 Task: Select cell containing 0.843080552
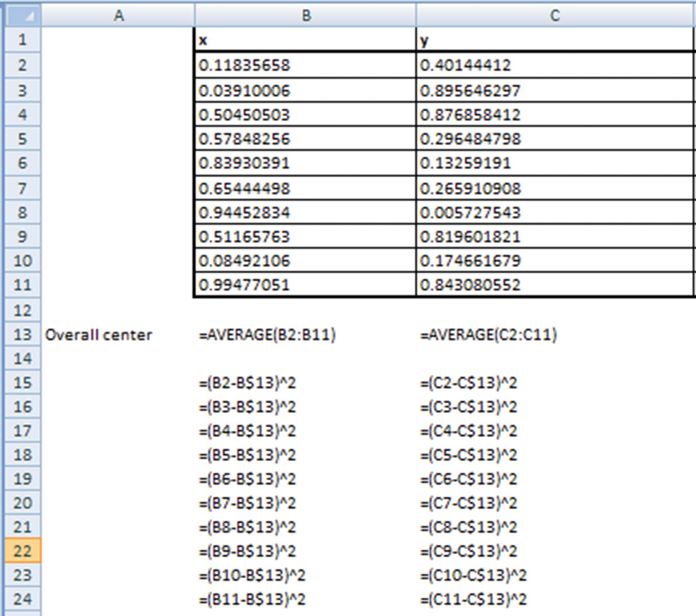click(555, 284)
